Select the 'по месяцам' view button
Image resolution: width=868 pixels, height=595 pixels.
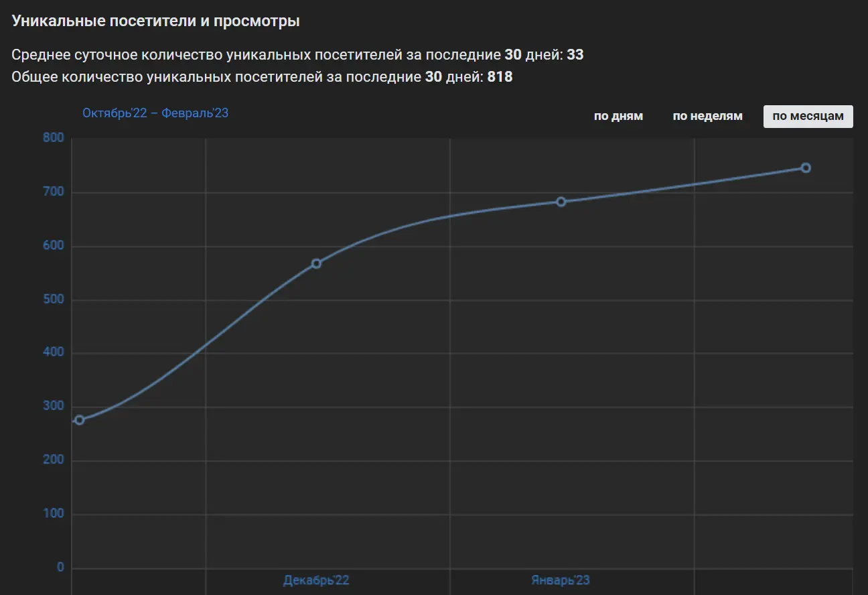[808, 116]
